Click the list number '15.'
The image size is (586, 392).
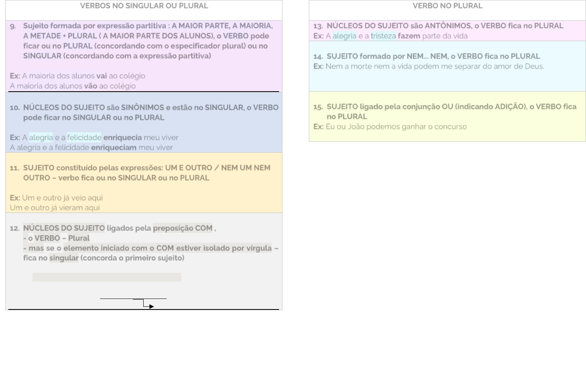(318, 107)
